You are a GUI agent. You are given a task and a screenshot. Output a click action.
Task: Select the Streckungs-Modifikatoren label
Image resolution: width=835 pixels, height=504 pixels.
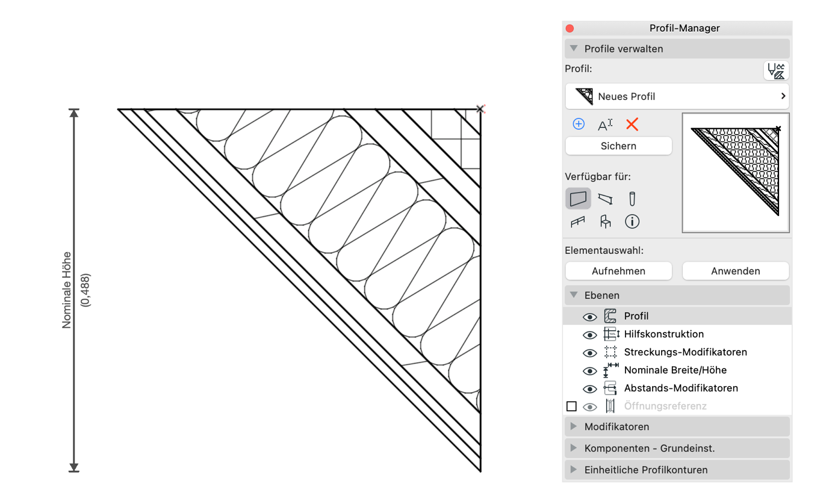(686, 352)
